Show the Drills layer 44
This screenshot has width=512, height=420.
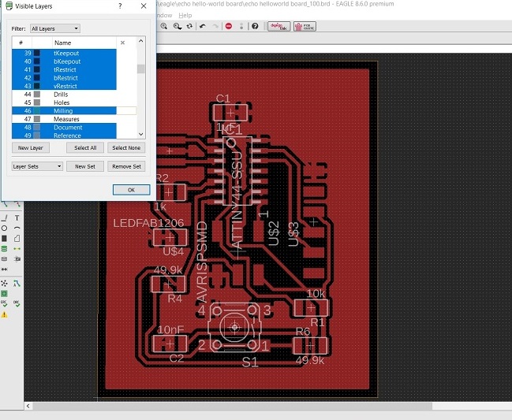click(64, 95)
